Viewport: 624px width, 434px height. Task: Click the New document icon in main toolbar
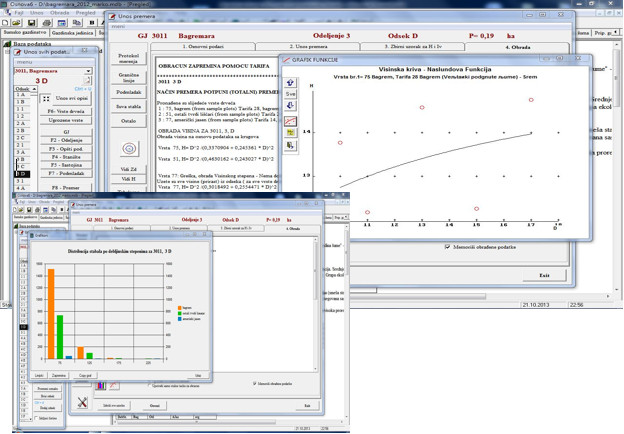pyautogui.click(x=6, y=23)
